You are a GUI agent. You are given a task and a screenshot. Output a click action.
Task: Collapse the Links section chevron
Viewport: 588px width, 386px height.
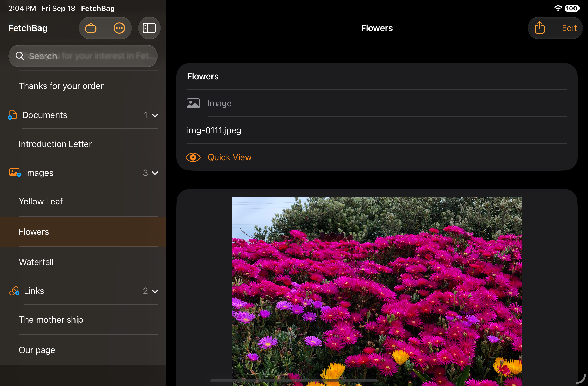point(155,291)
